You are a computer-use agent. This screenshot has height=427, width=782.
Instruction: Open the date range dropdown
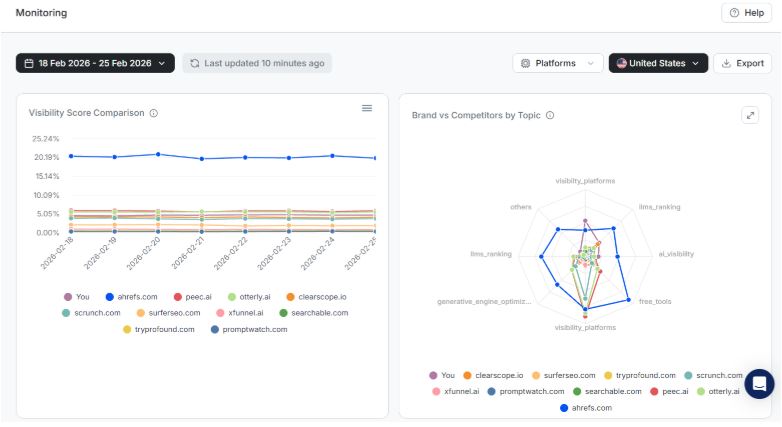pyautogui.click(x=95, y=63)
